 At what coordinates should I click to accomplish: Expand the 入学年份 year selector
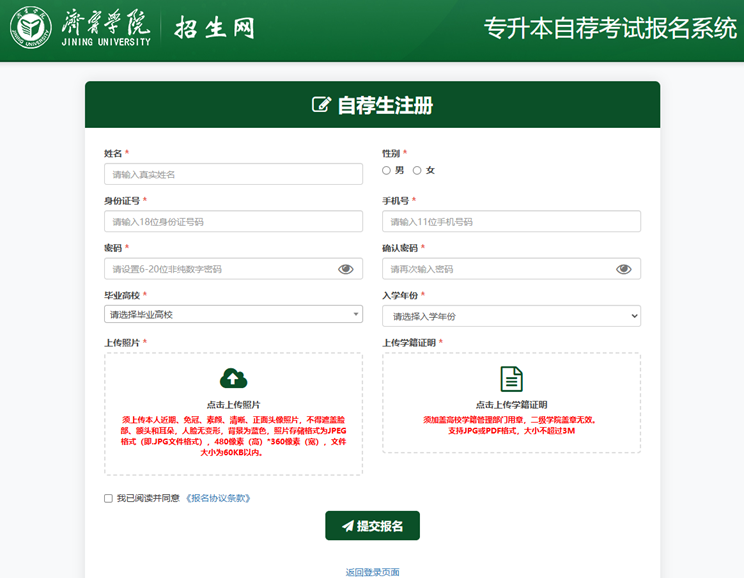pos(511,316)
